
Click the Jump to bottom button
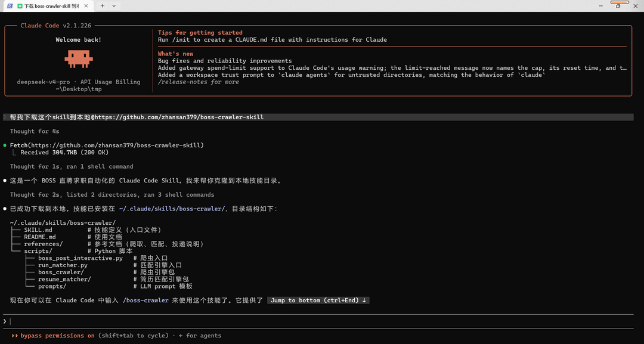(318, 300)
